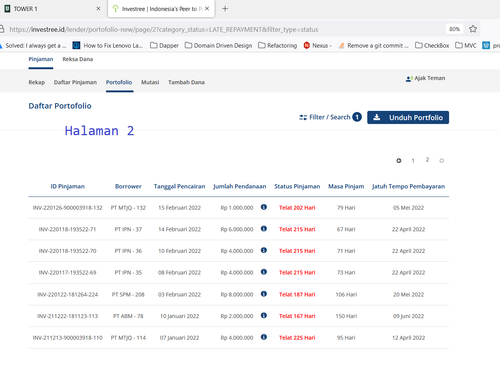Open the Remove a git commit bookmark

[x=373, y=45]
